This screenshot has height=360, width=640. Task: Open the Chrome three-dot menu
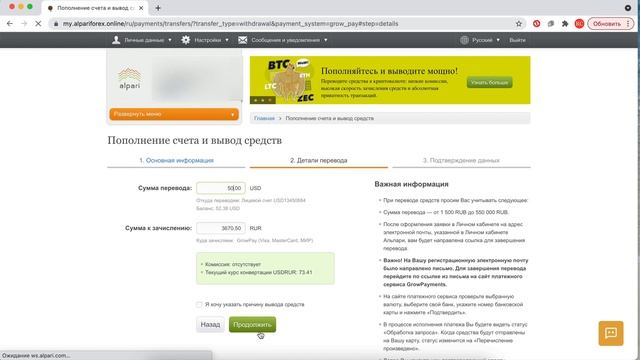(629, 24)
